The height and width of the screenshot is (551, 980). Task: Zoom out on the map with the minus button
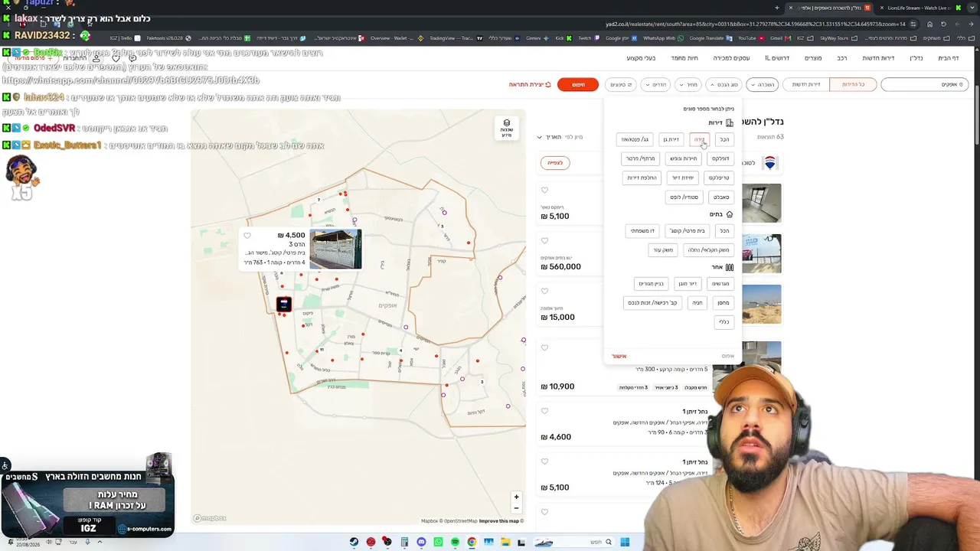click(516, 508)
